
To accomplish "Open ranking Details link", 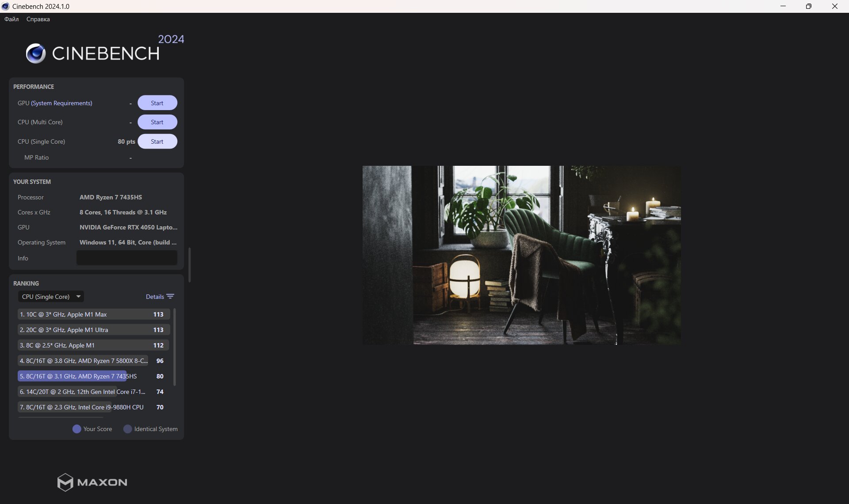I will (155, 297).
